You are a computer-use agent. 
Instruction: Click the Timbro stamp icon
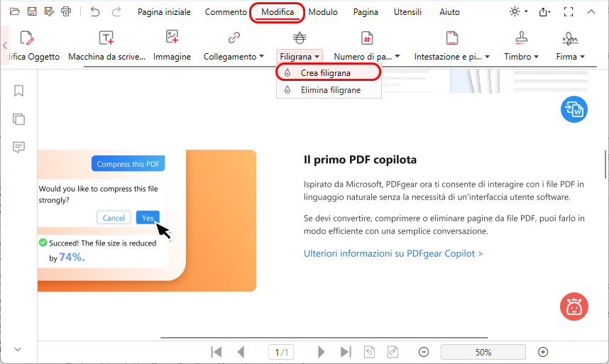[521, 38]
